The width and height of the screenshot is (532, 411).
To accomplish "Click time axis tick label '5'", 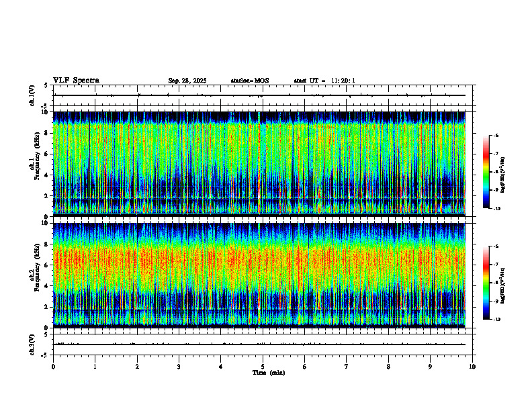I will 263,367.
